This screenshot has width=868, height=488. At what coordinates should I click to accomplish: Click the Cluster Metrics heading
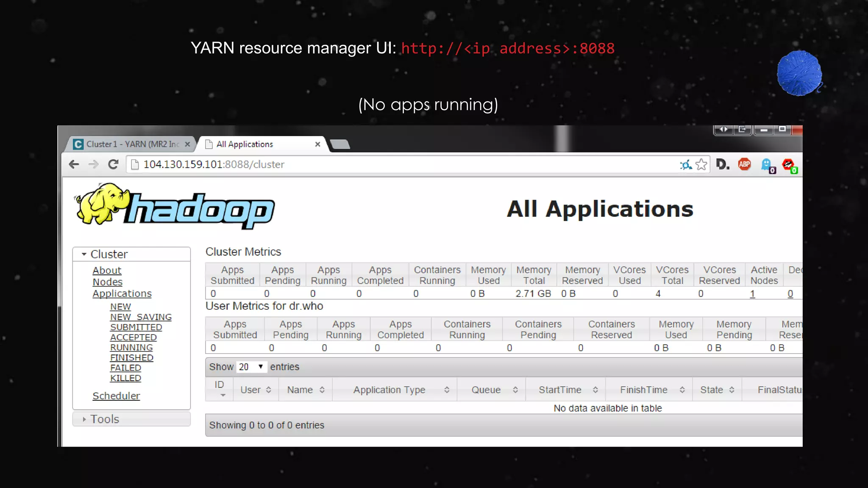point(243,252)
